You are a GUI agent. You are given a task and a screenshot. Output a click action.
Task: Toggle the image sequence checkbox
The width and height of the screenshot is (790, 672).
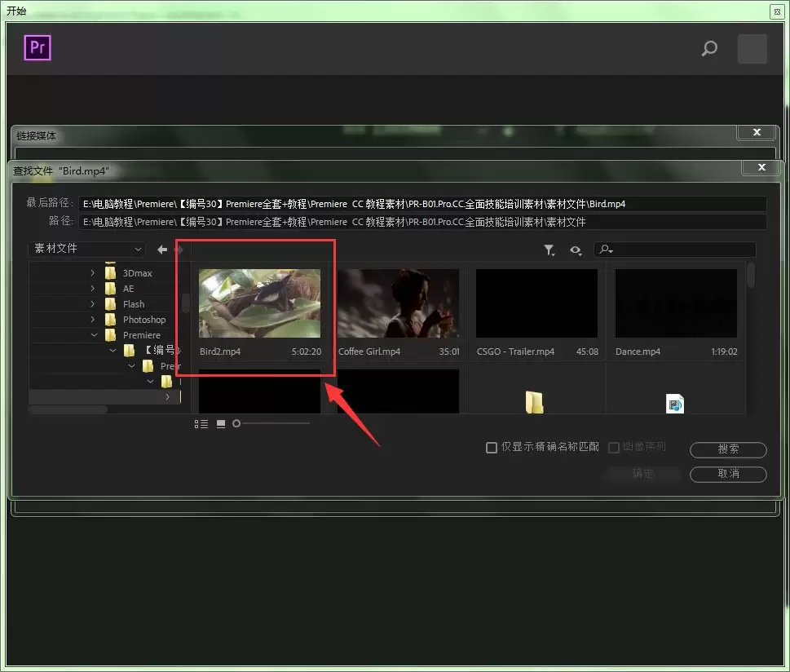(614, 448)
